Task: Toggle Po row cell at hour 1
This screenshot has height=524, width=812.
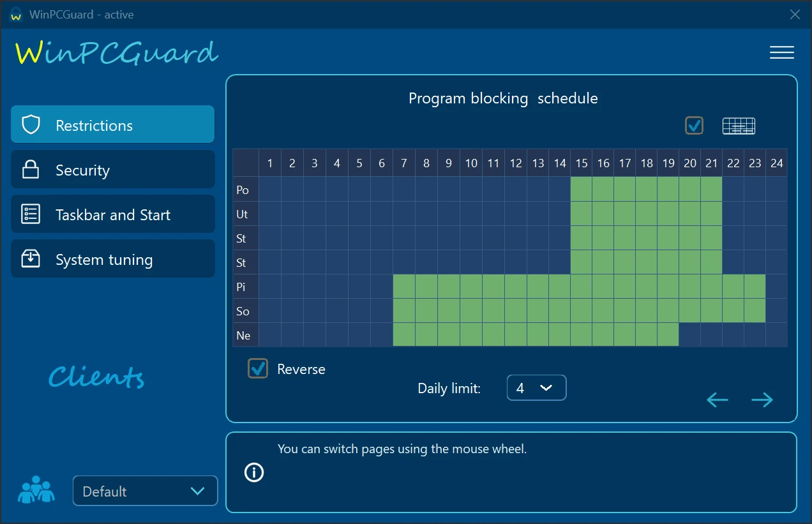Action: 270,190
